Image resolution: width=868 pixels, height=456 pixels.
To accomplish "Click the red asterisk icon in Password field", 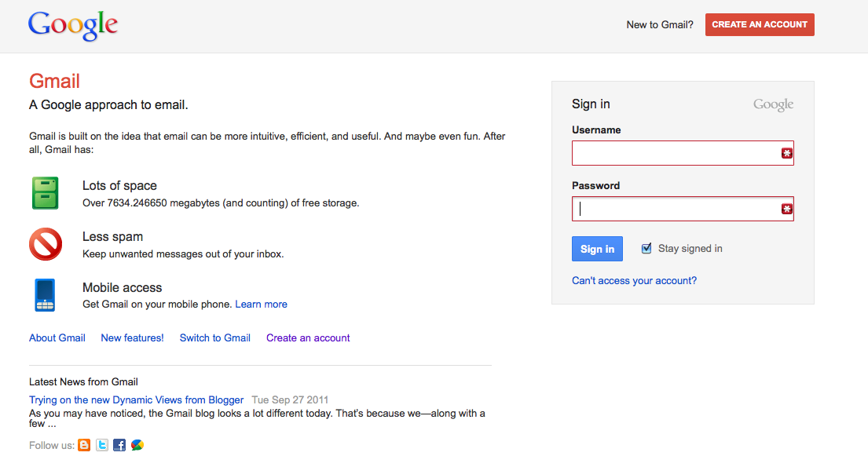I will coord(786,209).
